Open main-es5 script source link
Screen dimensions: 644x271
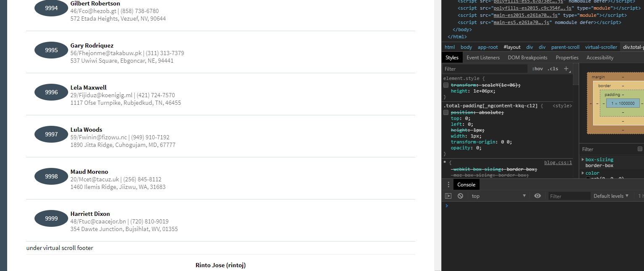(522, 22)
